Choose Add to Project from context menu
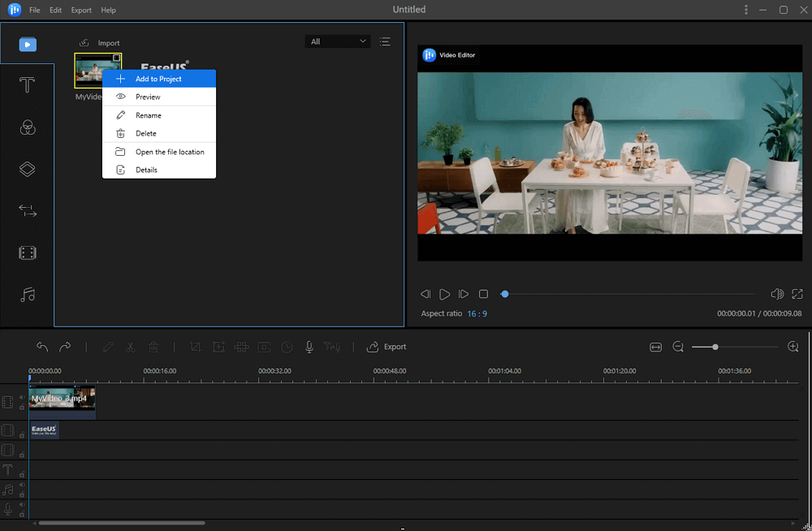Screen dimensions: 812x531 pyautogui.click(x=158, y=79)
